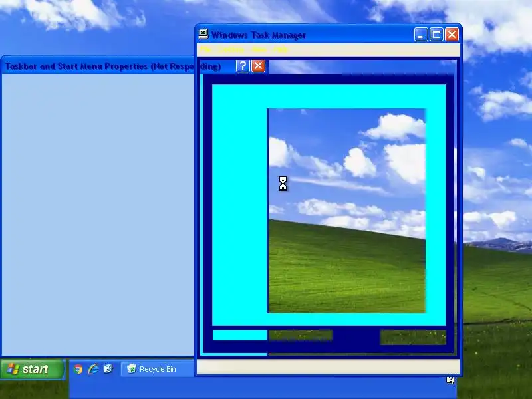The image size is (532, 399).
Task: Open the Start menu
Action: tap(32, 369)
